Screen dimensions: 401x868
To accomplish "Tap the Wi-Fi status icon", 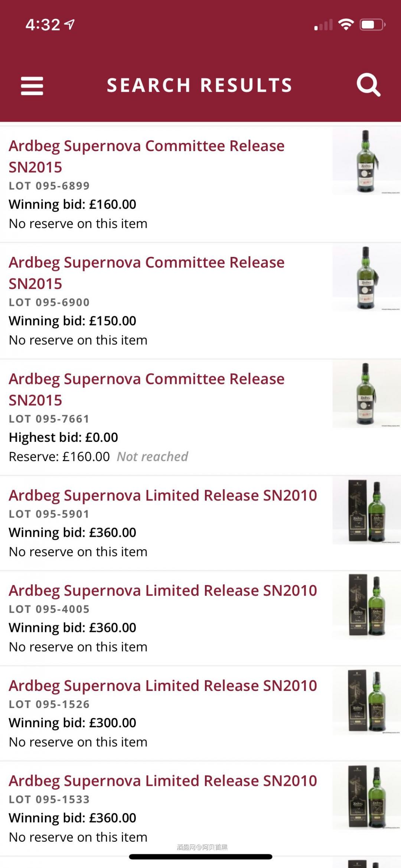I will [346, 25].
